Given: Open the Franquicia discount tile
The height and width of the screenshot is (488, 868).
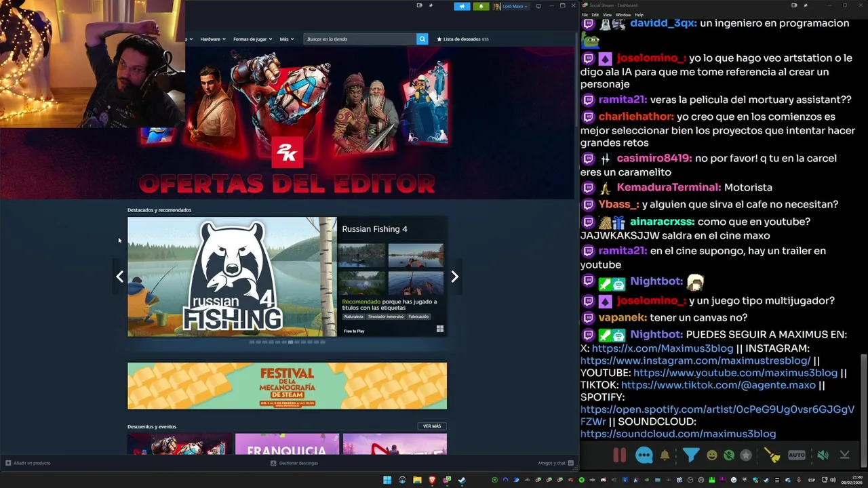Looking at the screenshot, I should (x=287, y=444).
